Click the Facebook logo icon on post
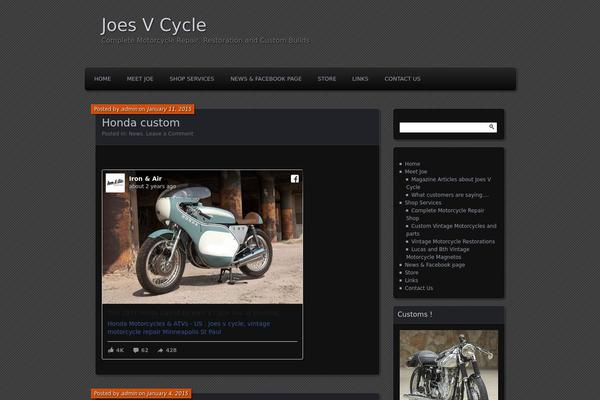This screenshot has height=400, width=600. coord(295,179)
